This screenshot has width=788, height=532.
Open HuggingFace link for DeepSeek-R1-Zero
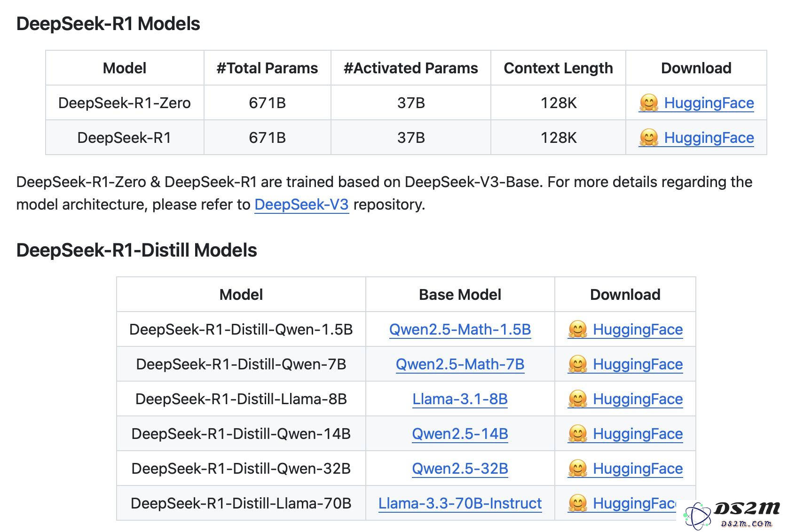point(696,103)
